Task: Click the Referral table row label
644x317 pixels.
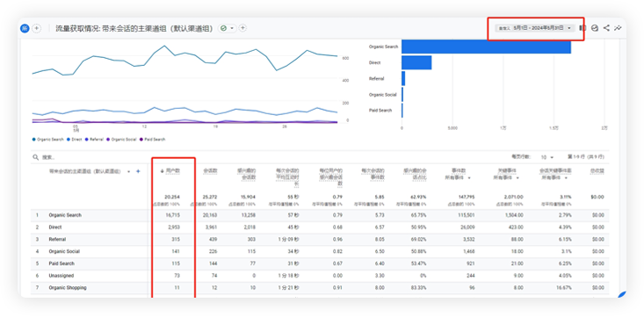Action: [x=57, y=240]
